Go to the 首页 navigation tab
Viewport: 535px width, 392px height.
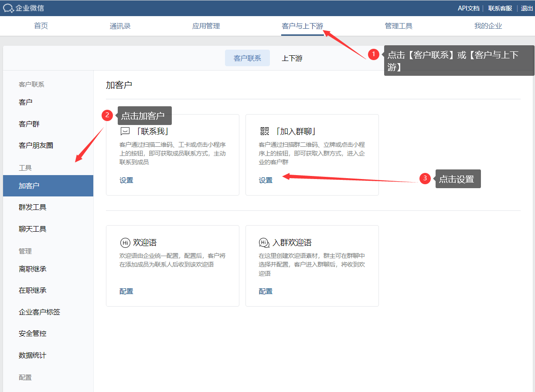pyautogui.click(x=41, y=26)
